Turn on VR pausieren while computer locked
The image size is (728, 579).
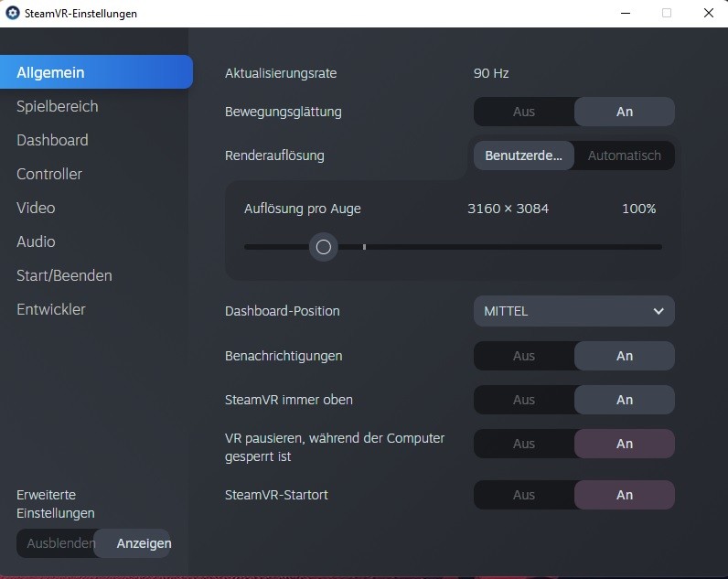(x=625, y=444)
